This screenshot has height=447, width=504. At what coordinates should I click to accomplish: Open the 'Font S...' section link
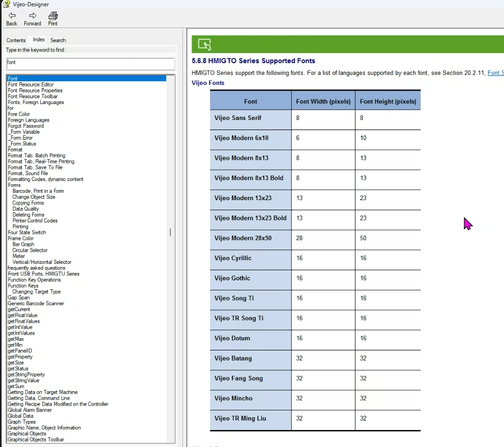496,73
